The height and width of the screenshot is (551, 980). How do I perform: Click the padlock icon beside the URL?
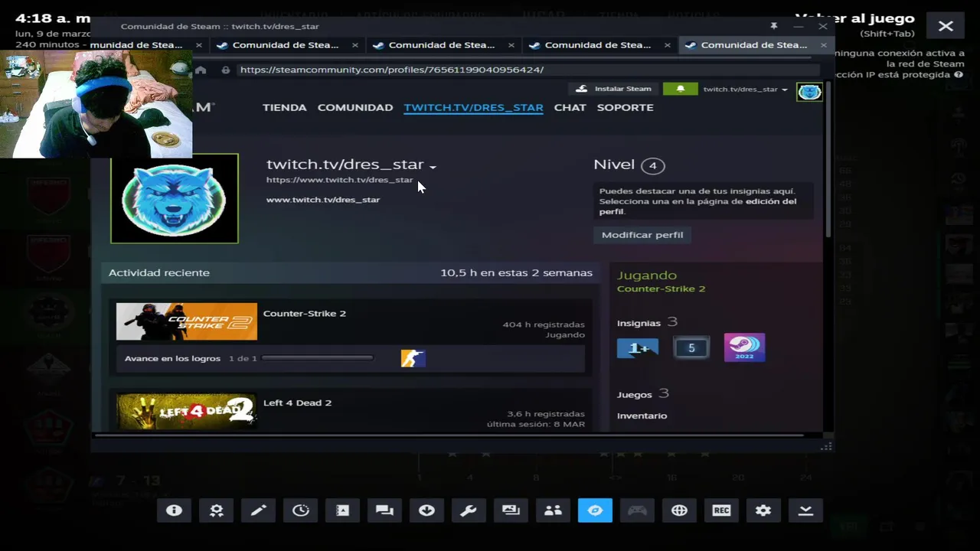(225, 70)
